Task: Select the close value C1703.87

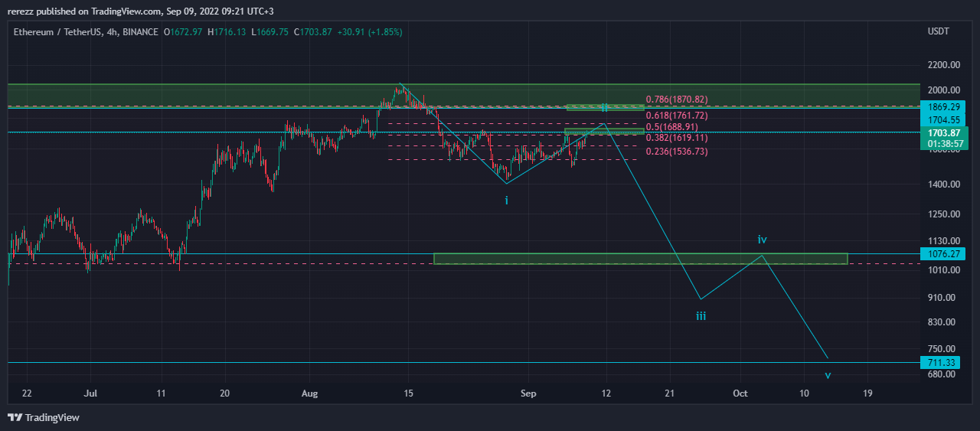Action: click(x=313, y=32)
